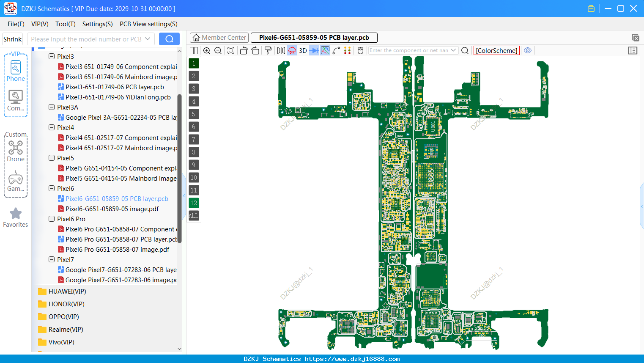
Task: Search for the entered component or net
Action: [465, 50]
